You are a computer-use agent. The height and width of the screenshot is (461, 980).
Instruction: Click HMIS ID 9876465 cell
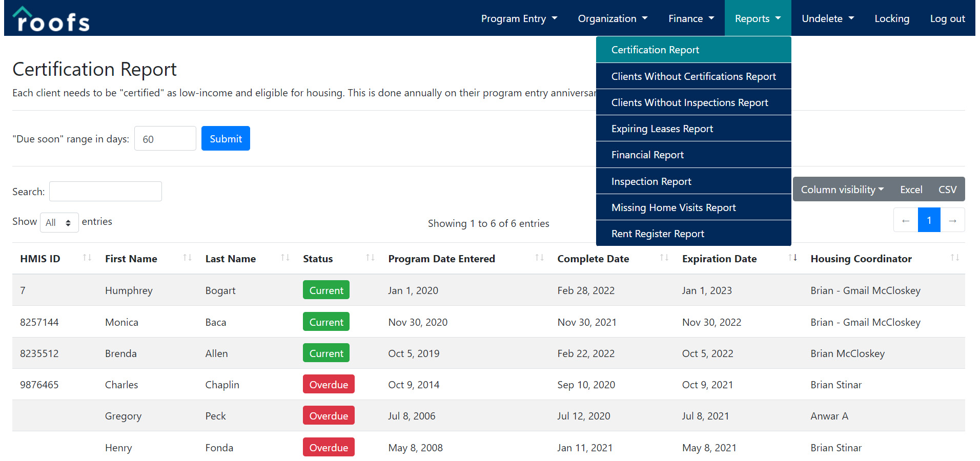tap(39, 385)
